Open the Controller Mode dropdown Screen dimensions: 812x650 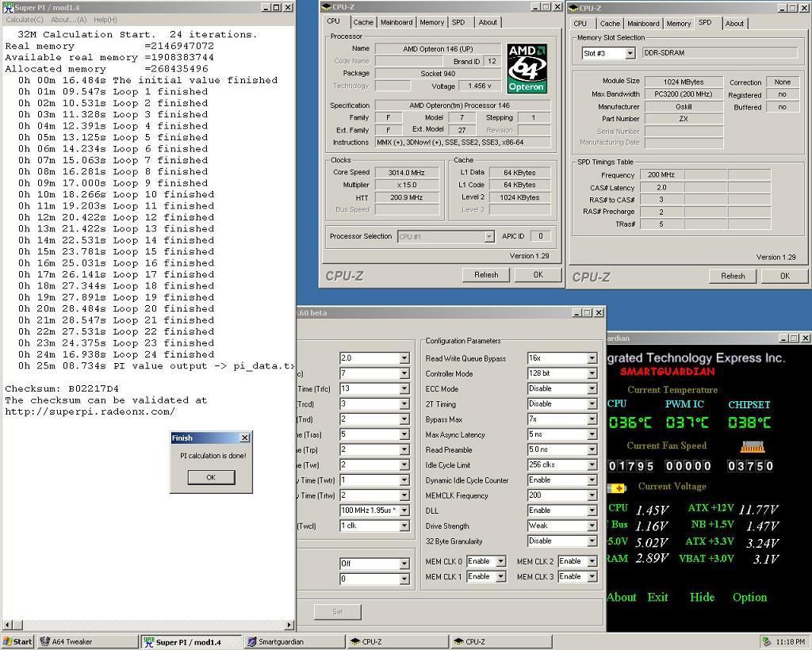[591, 373]
